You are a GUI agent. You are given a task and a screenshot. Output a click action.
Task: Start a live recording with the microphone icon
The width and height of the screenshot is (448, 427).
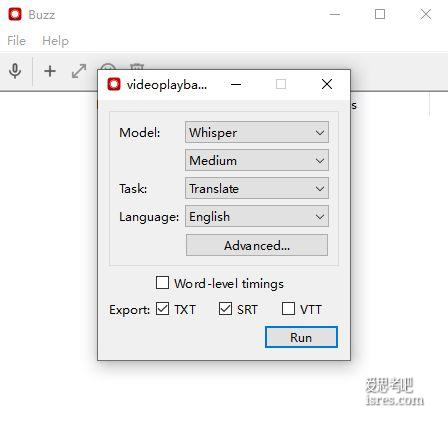point(15,71)
